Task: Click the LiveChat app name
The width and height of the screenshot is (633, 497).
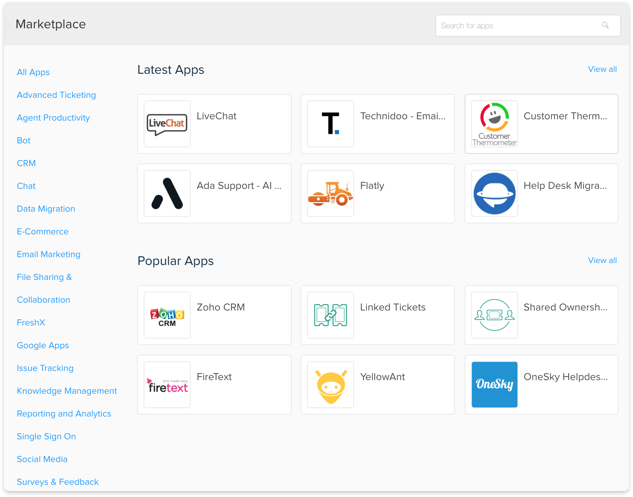Action: pos(216,116)
